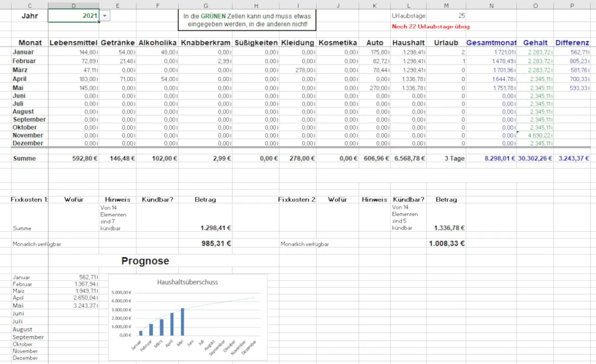
Task: Click the "Lebensmittel" column heading
Action: pos(74,43)
